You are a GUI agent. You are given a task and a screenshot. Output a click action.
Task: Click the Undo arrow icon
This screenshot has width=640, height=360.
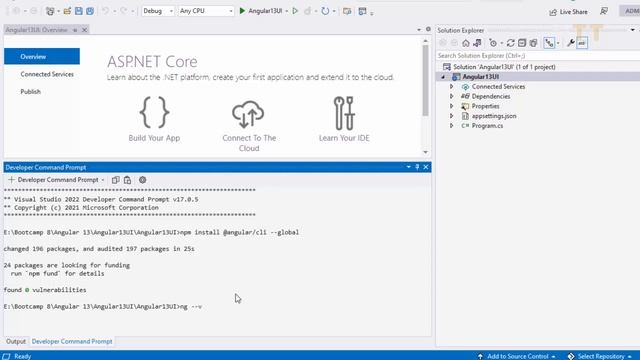pos(106,11)
